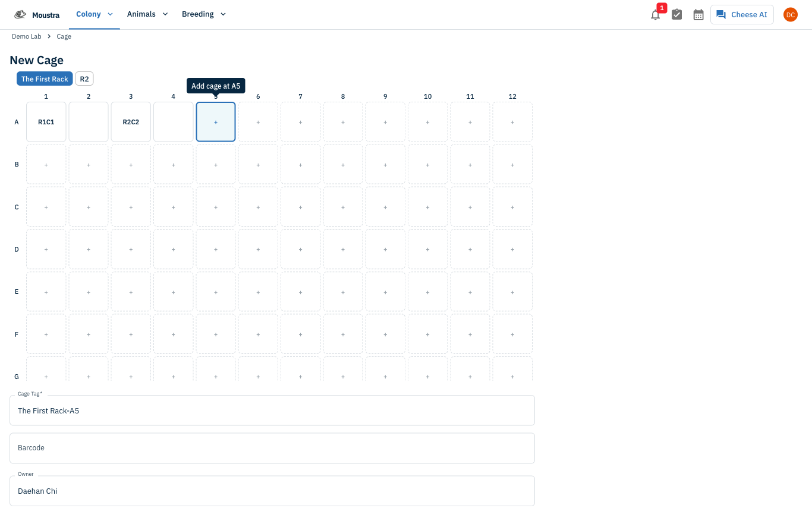Add cage at slot B1

coord(46,165)
